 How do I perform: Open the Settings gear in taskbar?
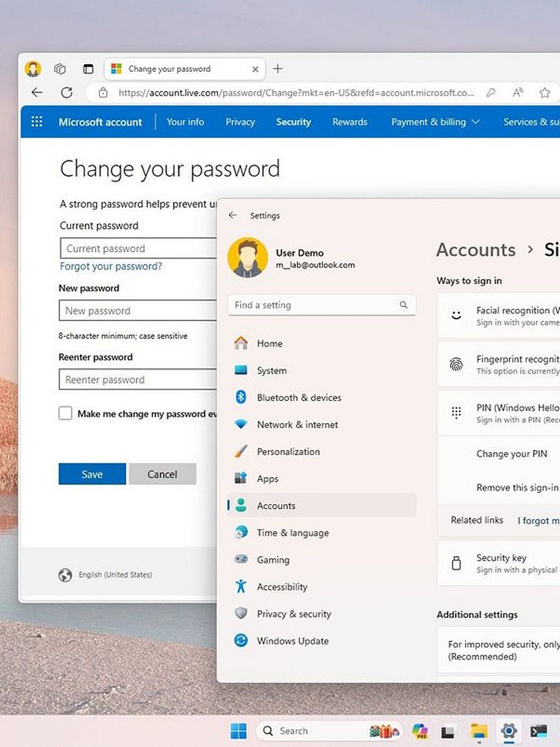coord(509,731)
